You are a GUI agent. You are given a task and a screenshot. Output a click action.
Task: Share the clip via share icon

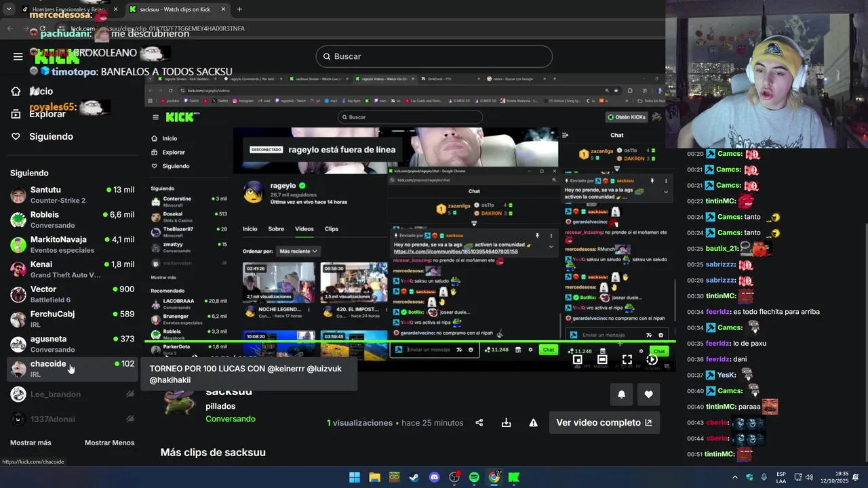tap(479, 422)
